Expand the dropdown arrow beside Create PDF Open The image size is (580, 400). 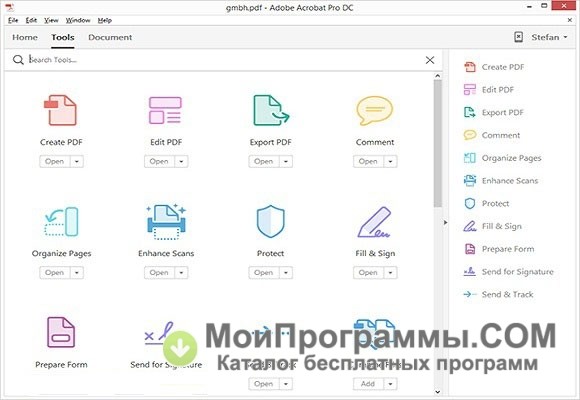coord(77,161)
